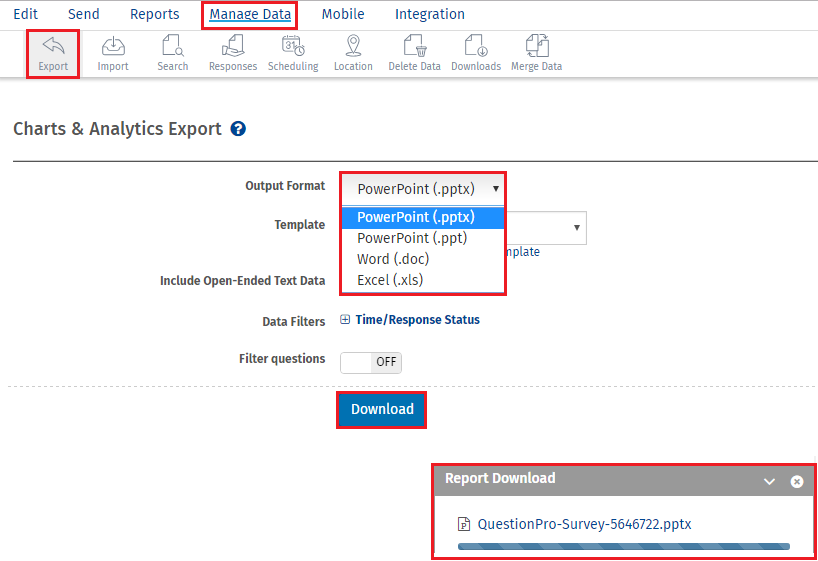Toggle Filter questions switch
The image size is (818, 561).
[x=371, y=362]
